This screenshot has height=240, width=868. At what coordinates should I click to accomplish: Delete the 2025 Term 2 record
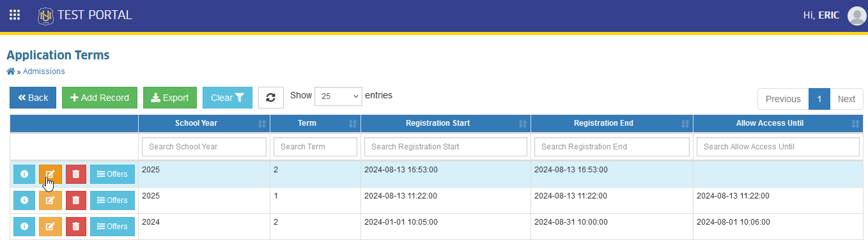pos(76,174)
